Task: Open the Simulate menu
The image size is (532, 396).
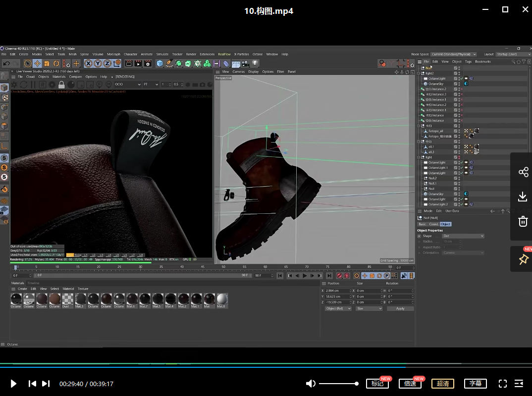Action: click(x=162, y=54)
